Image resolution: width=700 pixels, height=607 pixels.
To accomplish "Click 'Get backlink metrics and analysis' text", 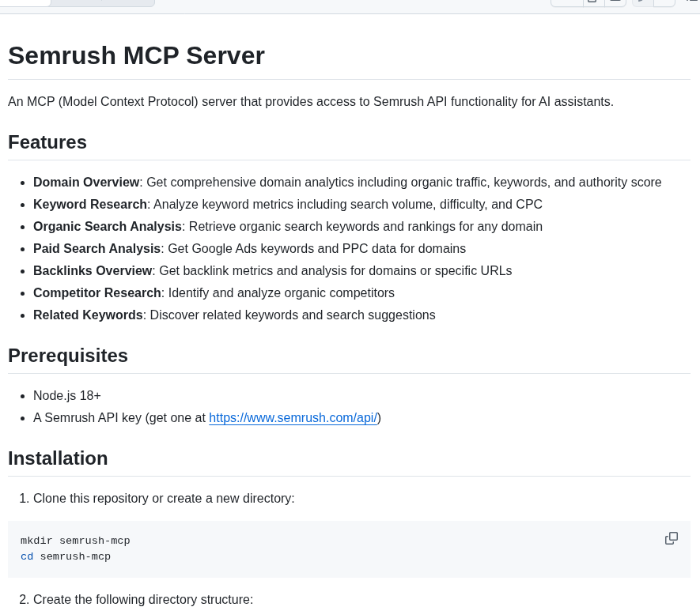I will point(335,271).
